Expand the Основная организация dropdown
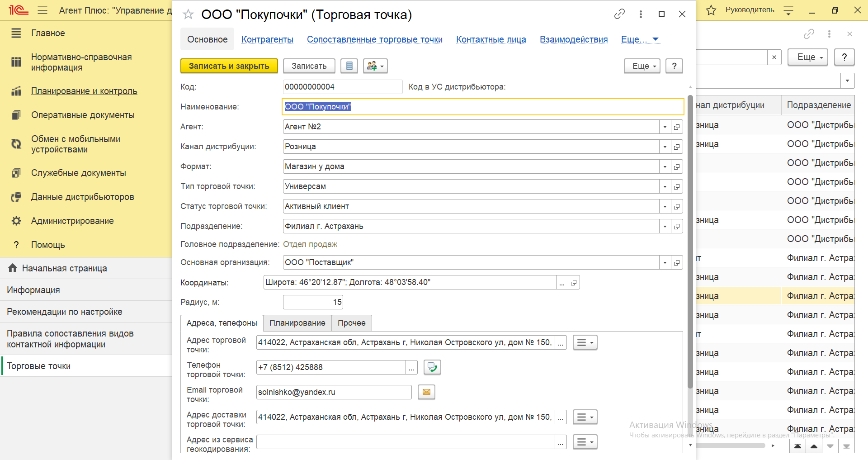Image resolution: width=868 pixels, height=460 pixels. pos(665,262)
